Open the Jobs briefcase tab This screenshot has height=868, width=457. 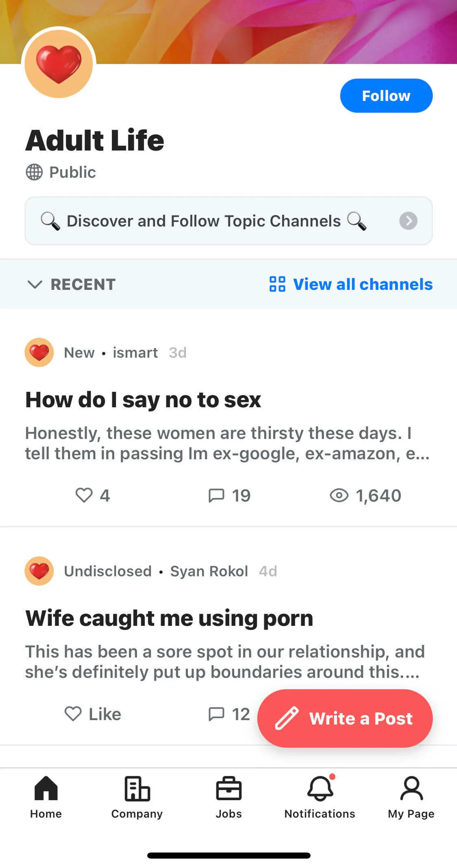228,798
